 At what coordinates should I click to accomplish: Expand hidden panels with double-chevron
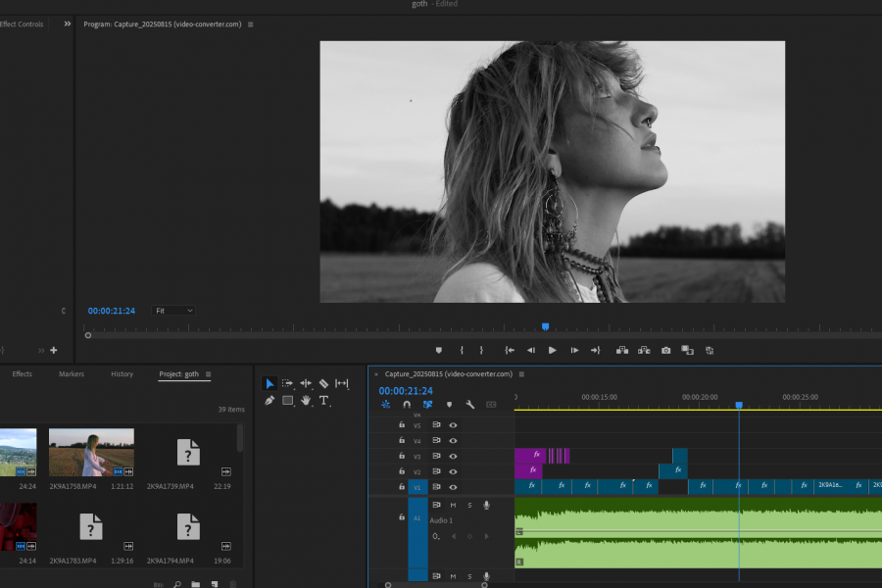click(x=67, y=24)
